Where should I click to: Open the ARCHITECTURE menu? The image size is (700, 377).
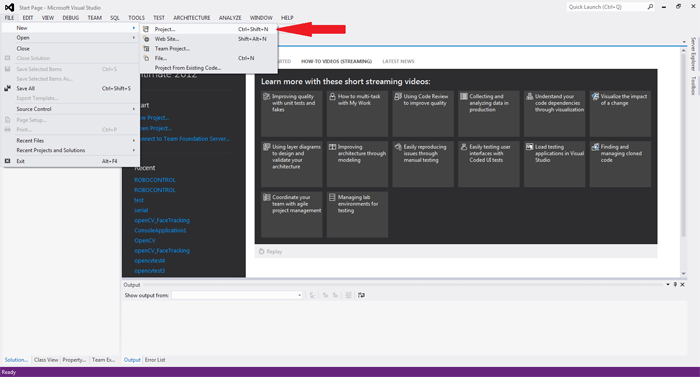(192, 18)
